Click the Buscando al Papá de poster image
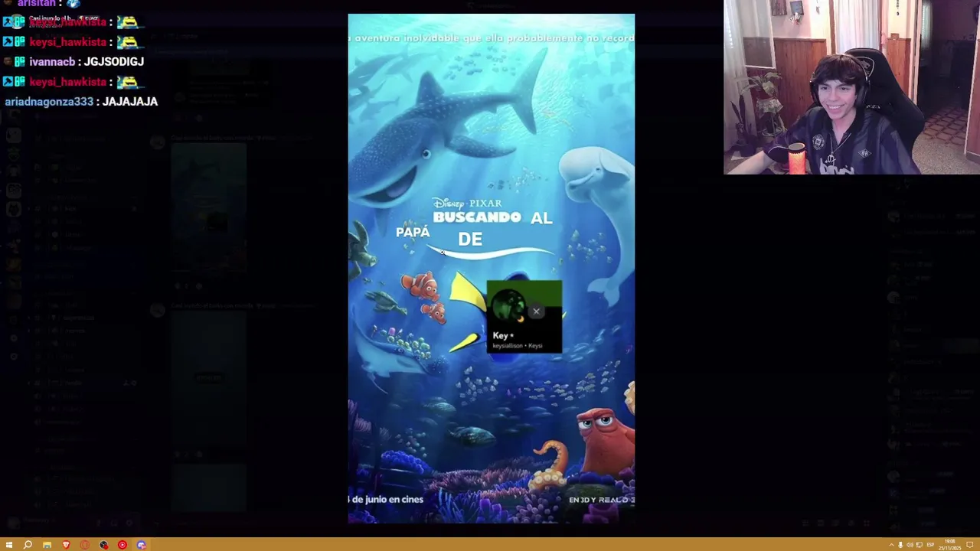The height and width of the screenshot is (551, 980). point(491,268)
